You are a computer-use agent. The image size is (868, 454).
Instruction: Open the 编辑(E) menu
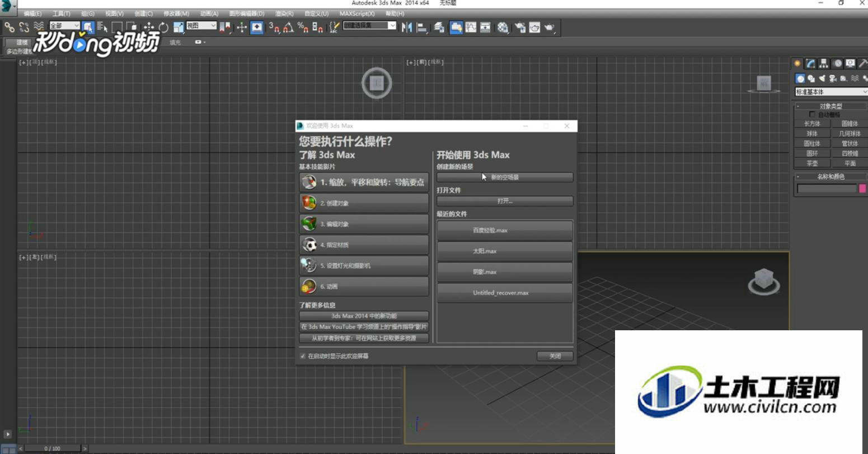32,13
